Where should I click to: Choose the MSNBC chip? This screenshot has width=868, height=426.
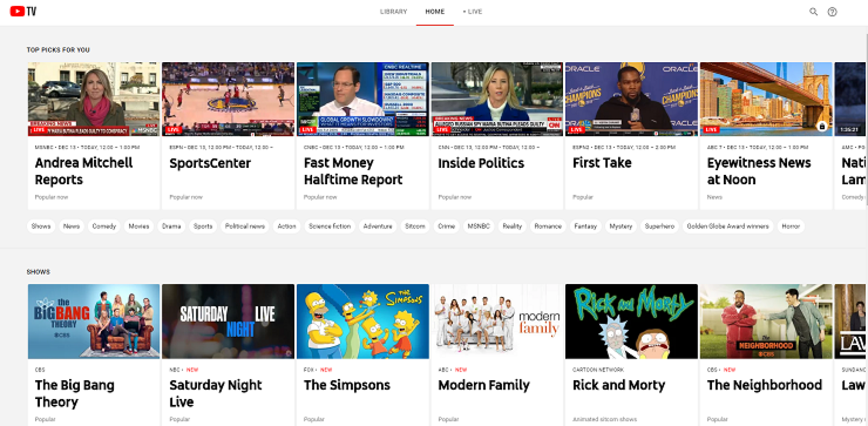pos(478,226)
